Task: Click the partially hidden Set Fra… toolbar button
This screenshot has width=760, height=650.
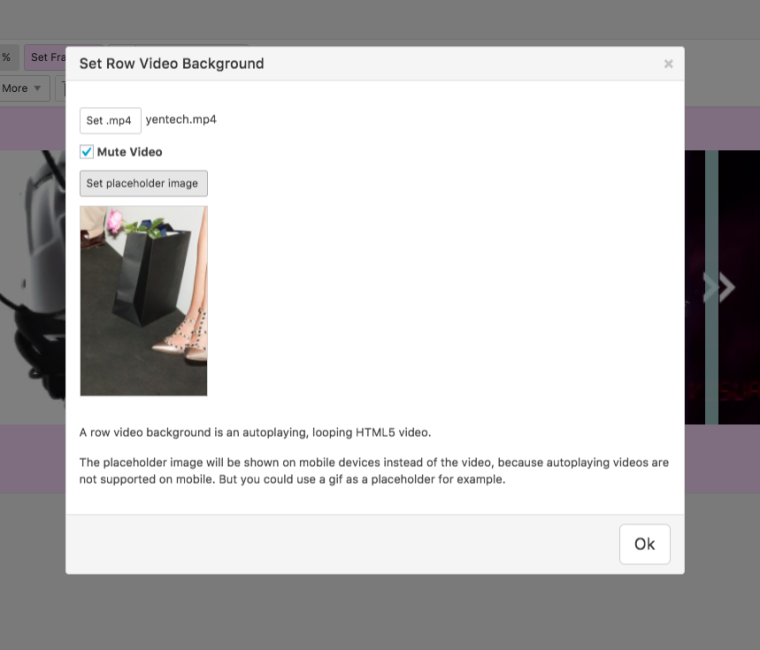Action: coord(46,57)
